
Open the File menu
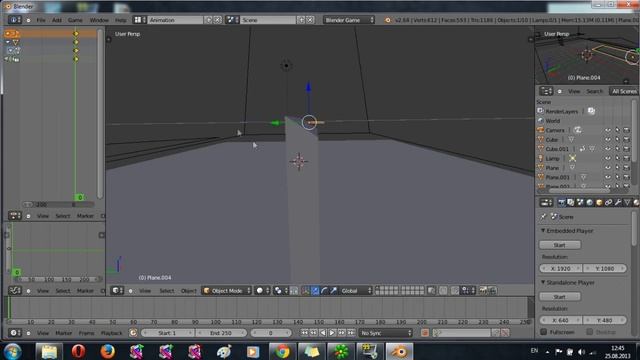[x=41, y=20]
